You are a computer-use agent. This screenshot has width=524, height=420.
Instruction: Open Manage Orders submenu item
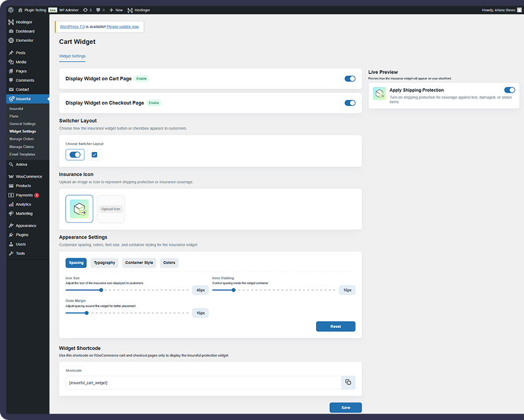[x=21, y=139]
